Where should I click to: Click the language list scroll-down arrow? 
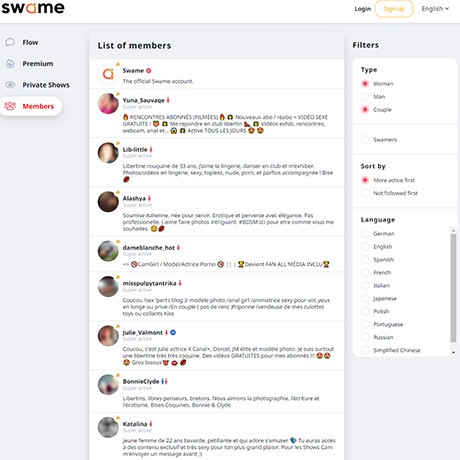pyautogui.click(x=453, y=352)
